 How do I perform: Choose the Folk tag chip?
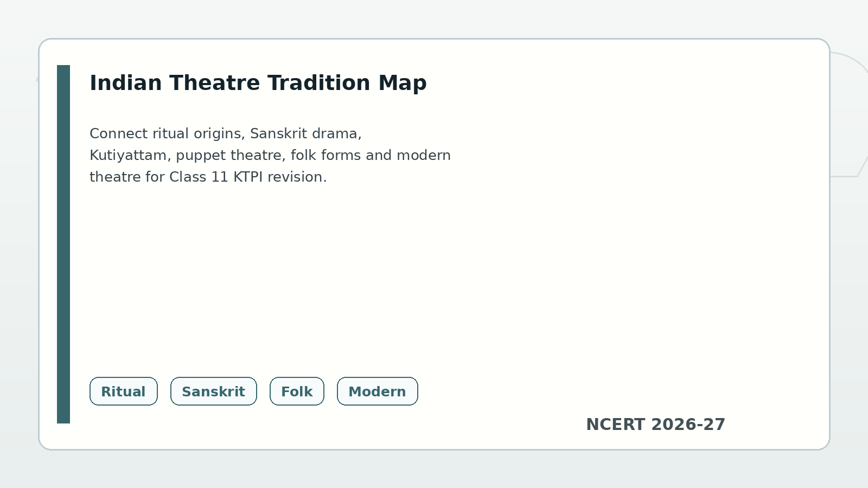[x=297, y=391]
